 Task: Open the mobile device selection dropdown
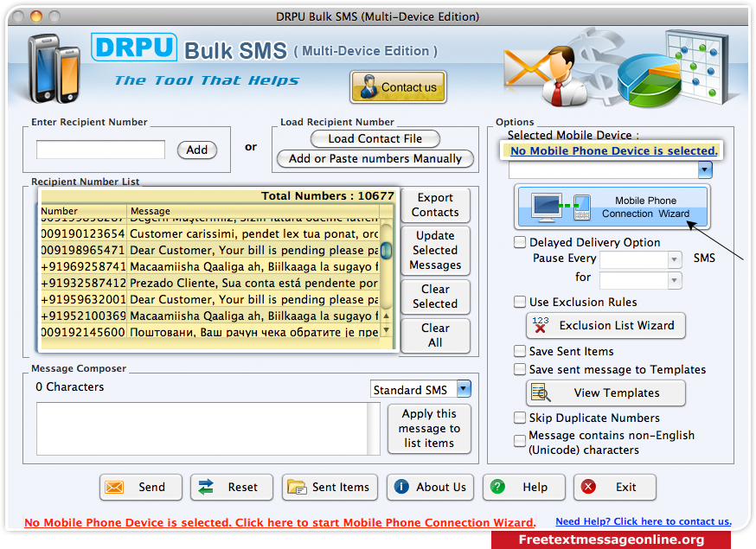705,169
